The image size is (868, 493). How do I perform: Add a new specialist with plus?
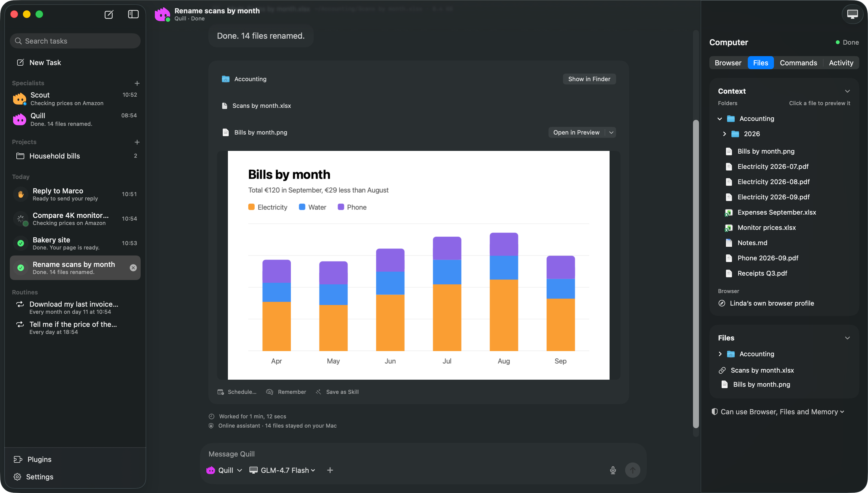pos(137,83)
